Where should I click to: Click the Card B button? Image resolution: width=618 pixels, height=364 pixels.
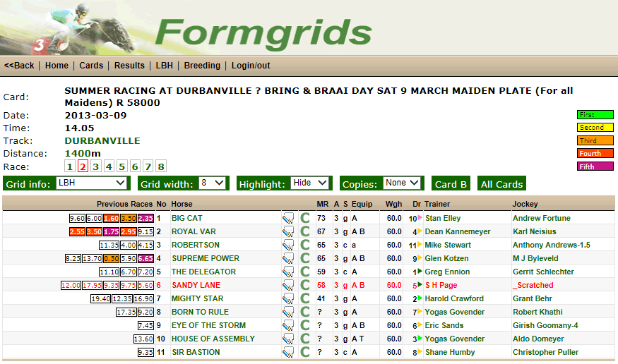(x=451, y=184)
